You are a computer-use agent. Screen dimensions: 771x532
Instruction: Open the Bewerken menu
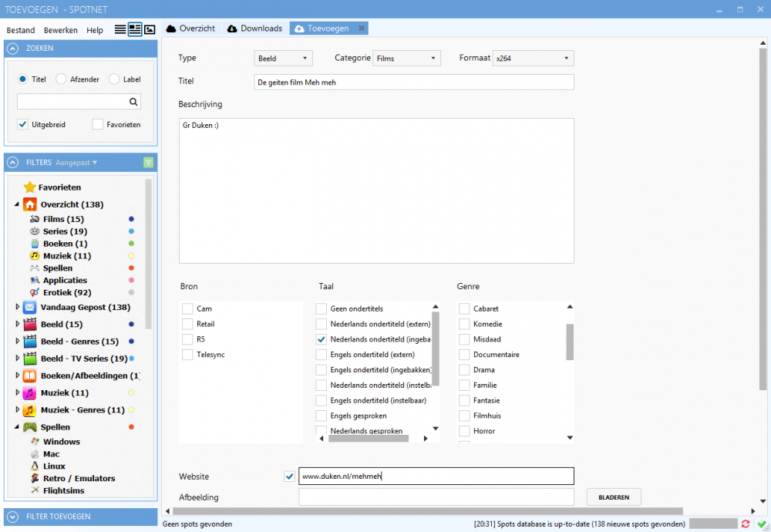point(61,30)
